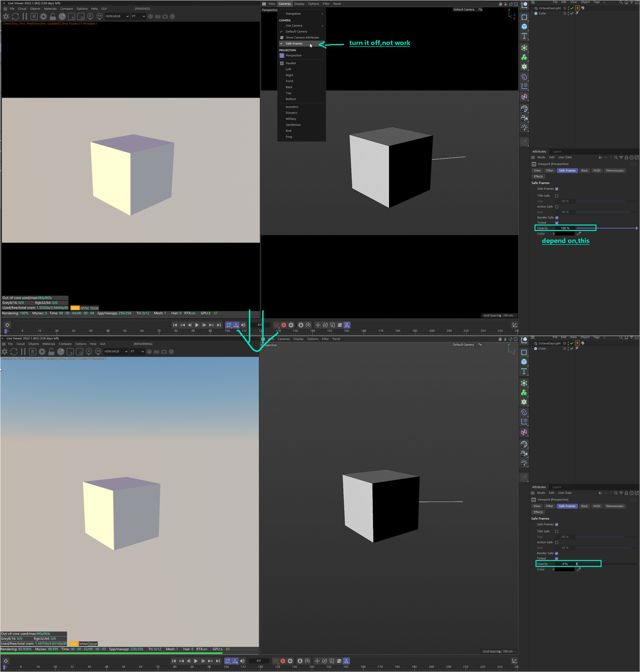Uncheck Tinted checkbox above the 0% Opacity field

[556, 558]
